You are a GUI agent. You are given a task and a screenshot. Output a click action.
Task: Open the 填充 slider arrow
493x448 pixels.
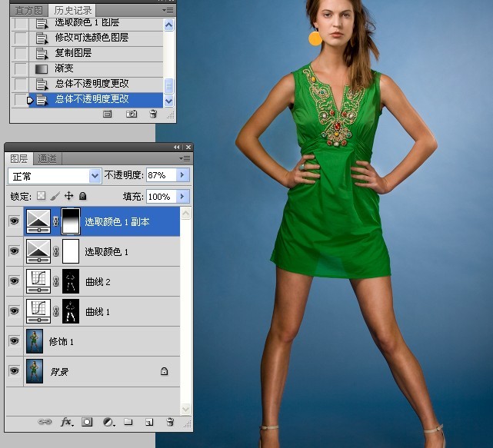(x=182, y=197)
